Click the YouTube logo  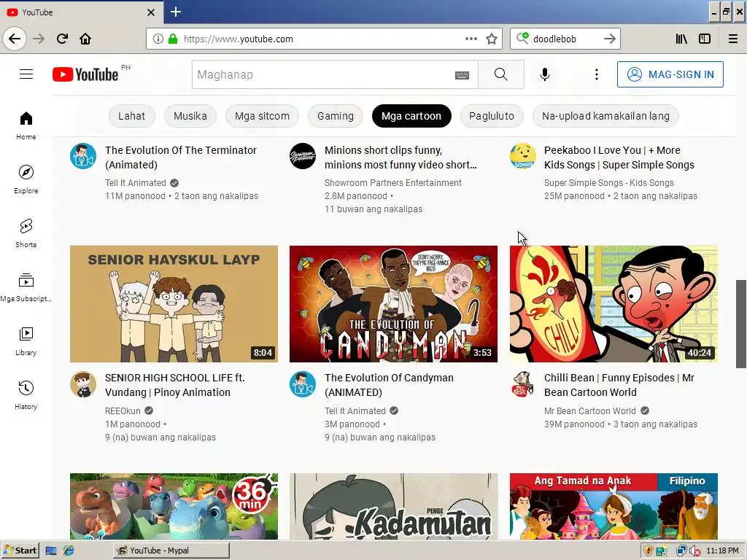(x=85, y=74)
